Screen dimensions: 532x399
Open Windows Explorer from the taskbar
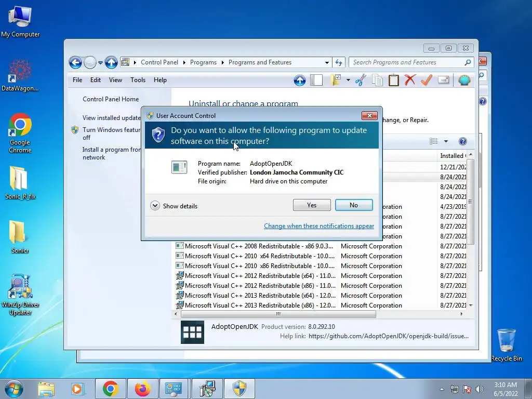[x=46, y=389]
